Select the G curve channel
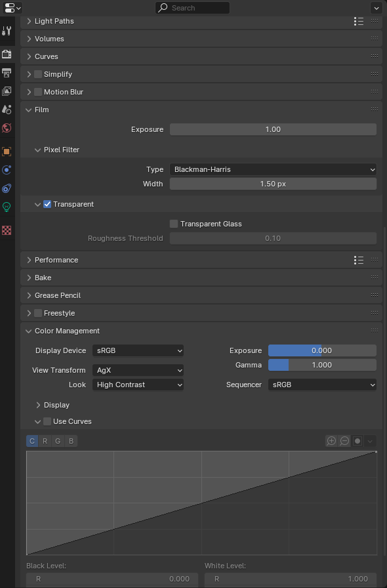The image size is (387, 588). 58,441
